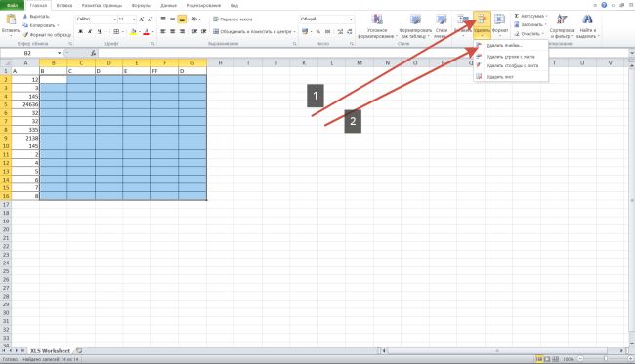Click the increase indent icon

pyautogui.click(x=204, y=31)
